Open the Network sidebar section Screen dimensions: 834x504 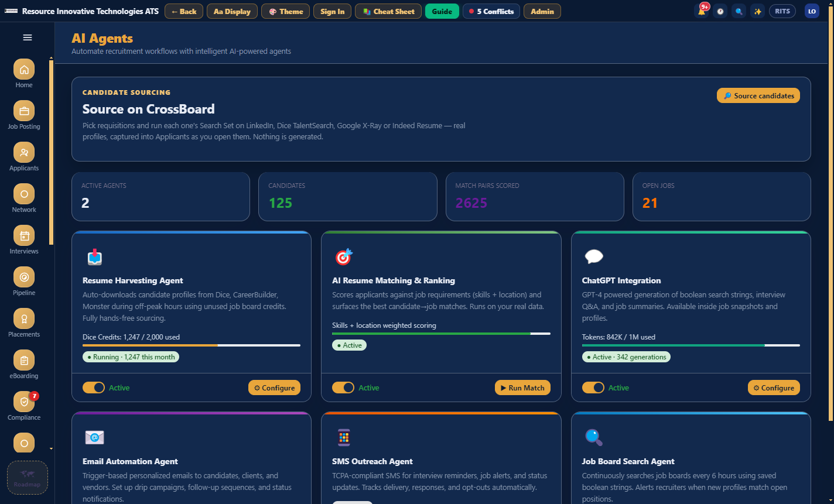click(24, 194)
